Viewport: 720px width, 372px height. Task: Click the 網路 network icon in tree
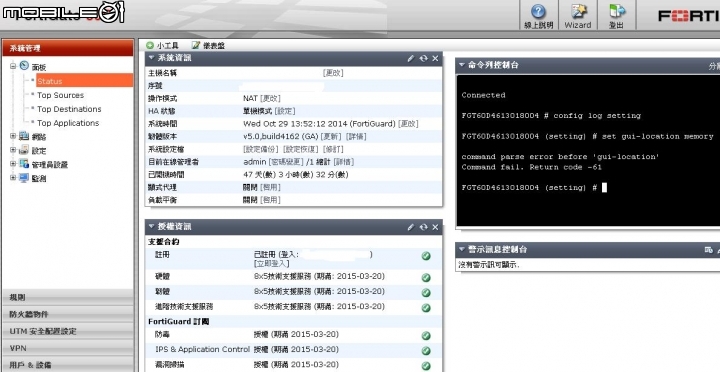point(24,136)
